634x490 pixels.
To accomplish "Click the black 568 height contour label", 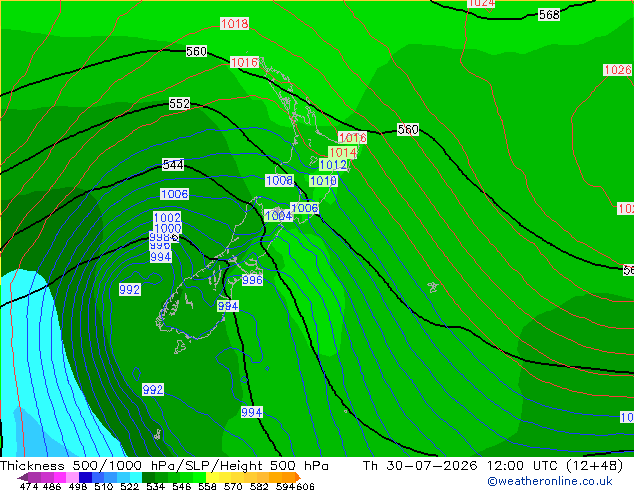I will pos(549,15).
